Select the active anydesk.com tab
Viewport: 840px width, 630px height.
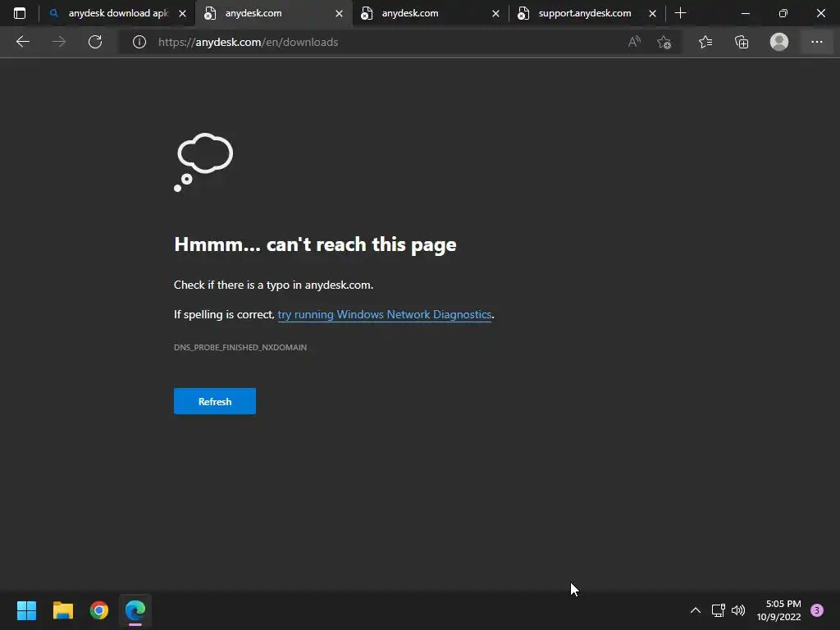(273, 13)
